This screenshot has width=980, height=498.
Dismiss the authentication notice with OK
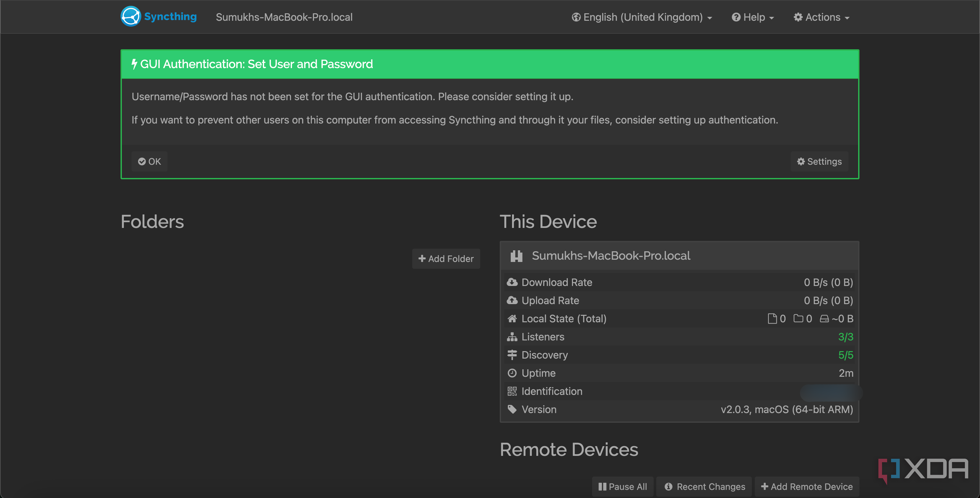point(149,161)
